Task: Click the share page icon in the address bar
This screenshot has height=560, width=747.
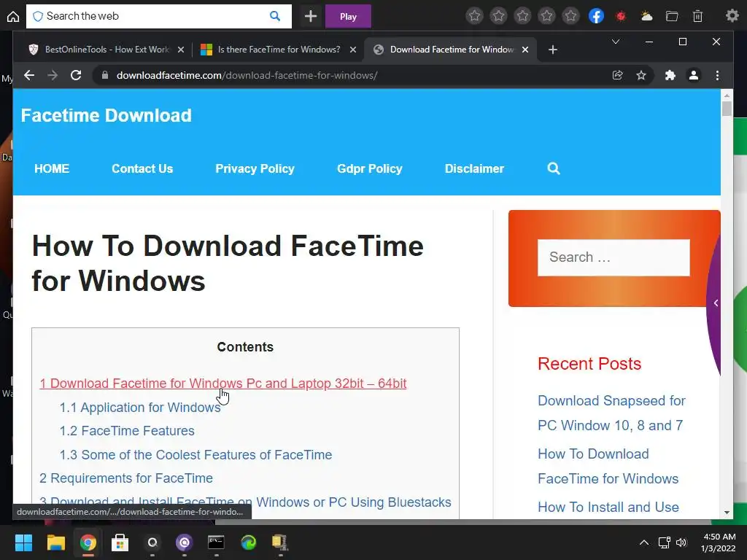Action: pos(617,75)
